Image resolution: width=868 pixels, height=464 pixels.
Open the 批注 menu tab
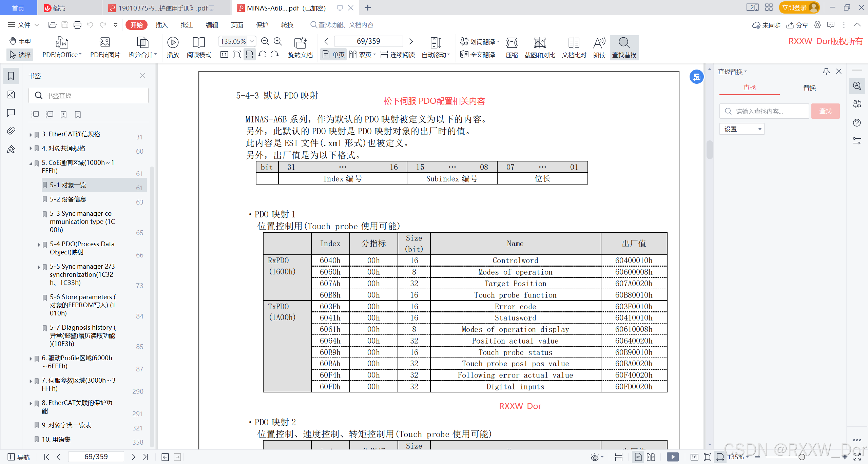pyautogui.click(x=187, y=25)
